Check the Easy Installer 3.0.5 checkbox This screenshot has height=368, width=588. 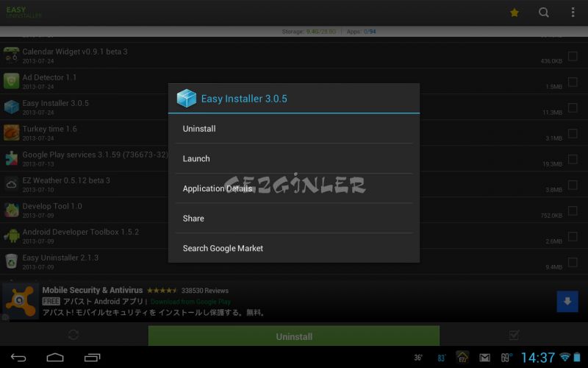point(573,107)
